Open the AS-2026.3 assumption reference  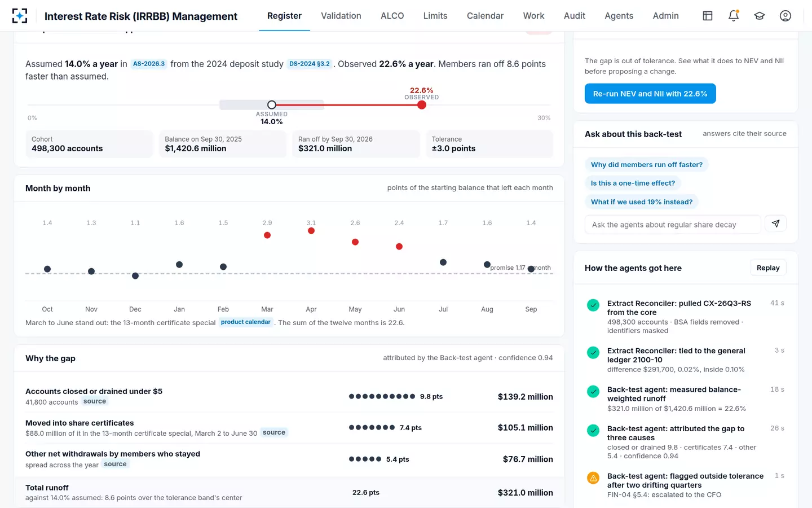pyautogui.click(x=149, y=64)
